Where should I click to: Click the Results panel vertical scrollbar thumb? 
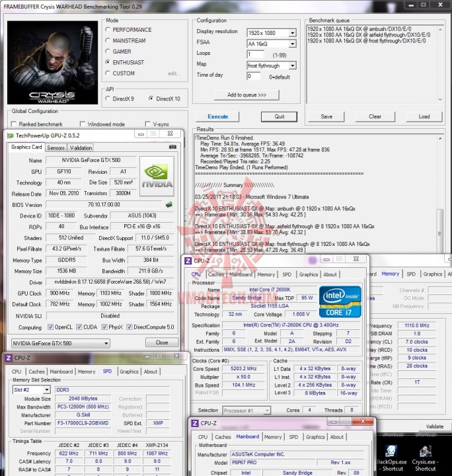pos(439,233)
